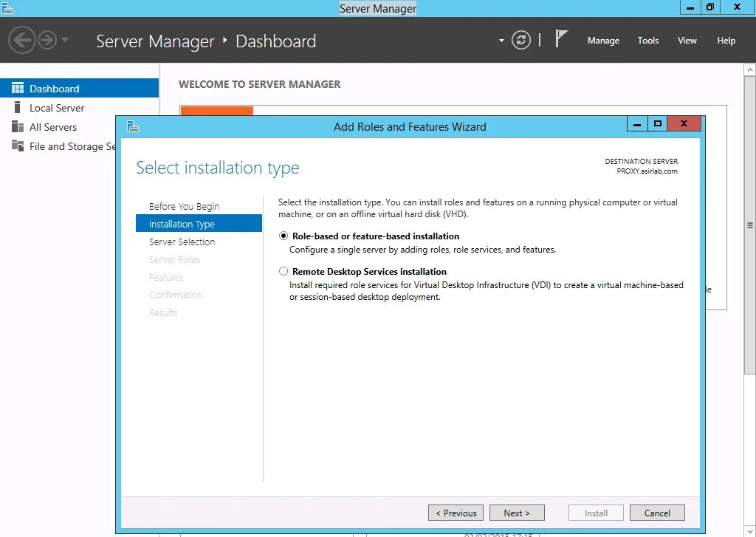
Task: Click the Local Server icon in sidebar
Action: [18, 107]
